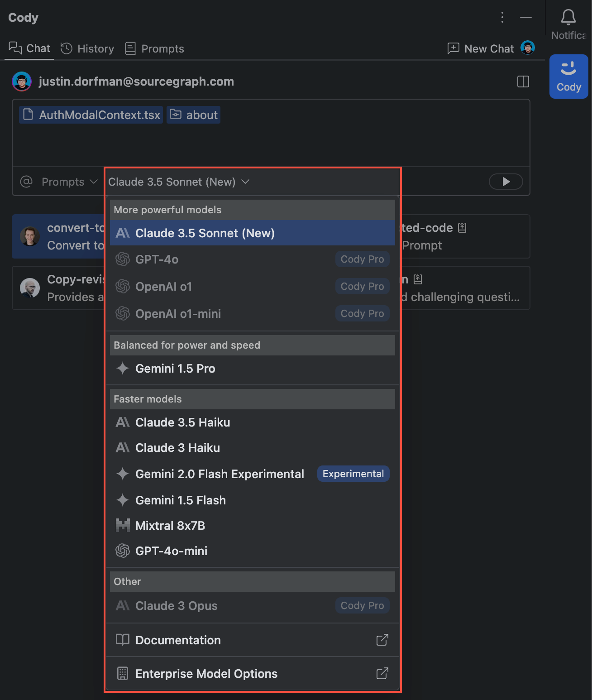Click the user avatar next to New Chat

528,47
